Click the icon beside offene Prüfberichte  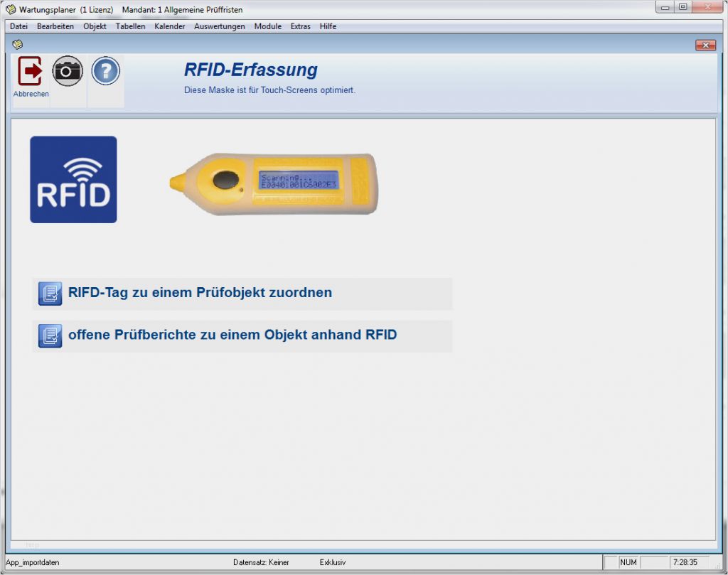(50, 335)
